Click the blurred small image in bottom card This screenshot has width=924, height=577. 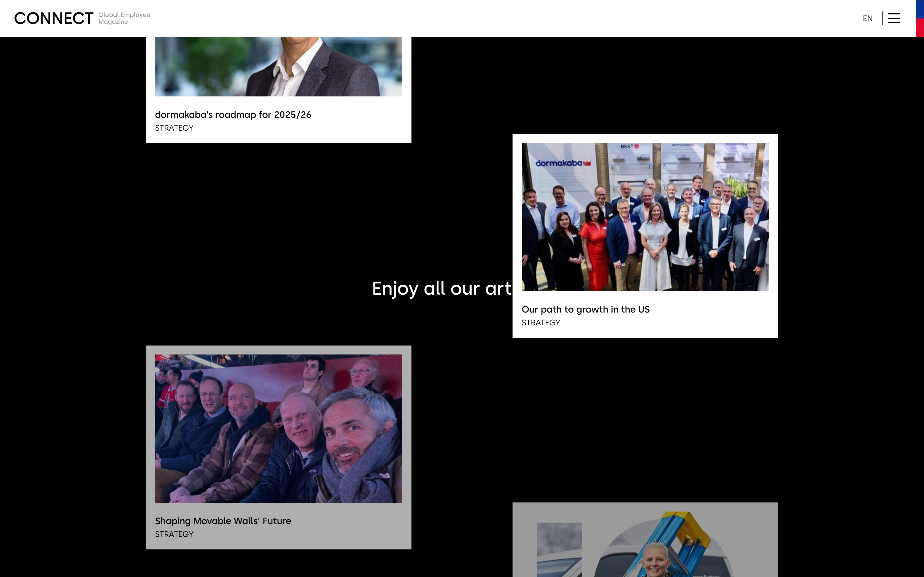tap(559, 549)
